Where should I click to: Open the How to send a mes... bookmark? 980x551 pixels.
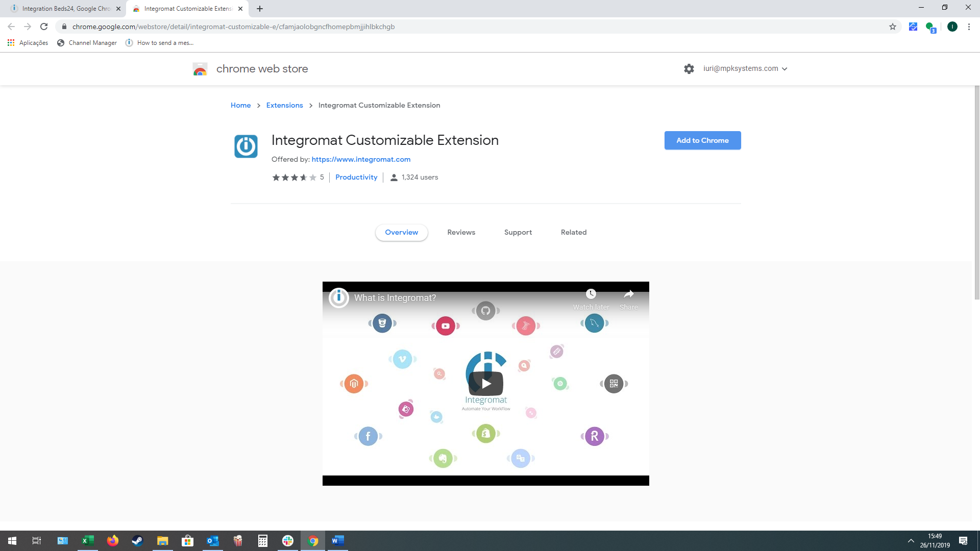160,43
